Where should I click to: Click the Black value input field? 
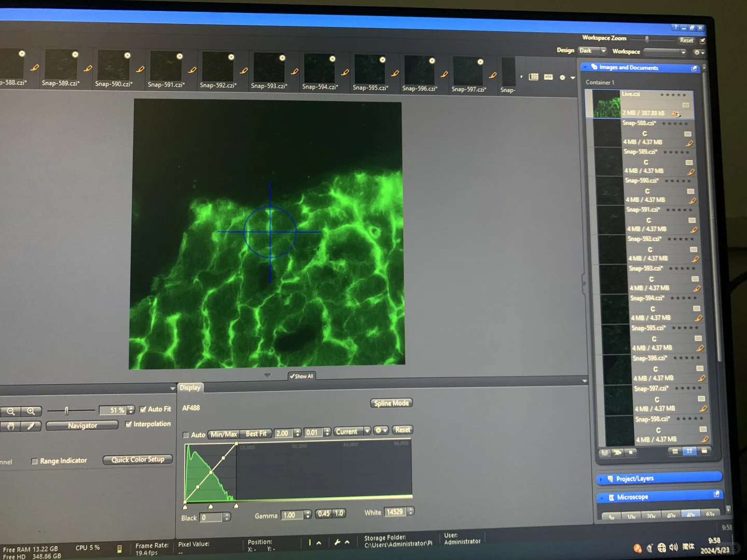pos(211,517)
